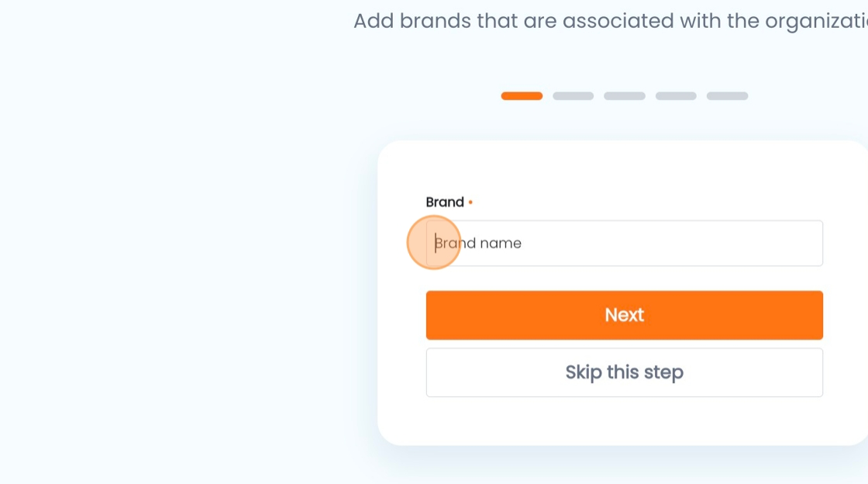Click the orange first step indicator
Screen dimensions: 868x484
(522, 96)
